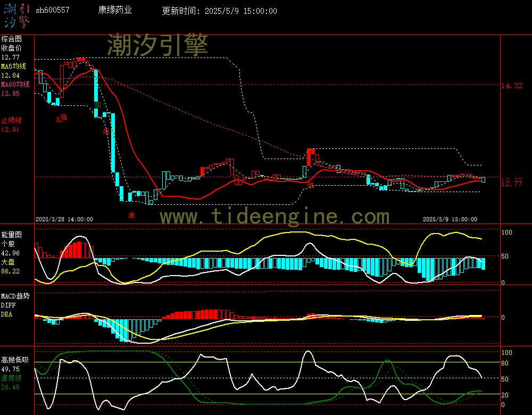
Task: Click the stock name 康缘药业
Action: 115,10
